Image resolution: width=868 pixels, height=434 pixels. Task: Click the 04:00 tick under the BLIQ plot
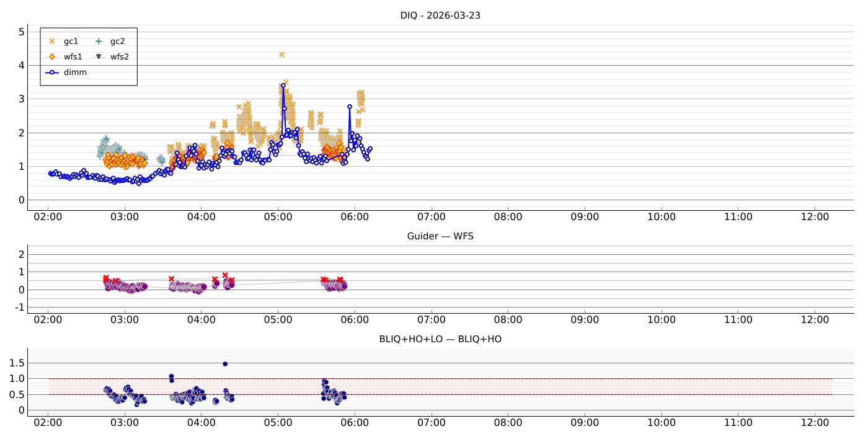tap(201, 423)
